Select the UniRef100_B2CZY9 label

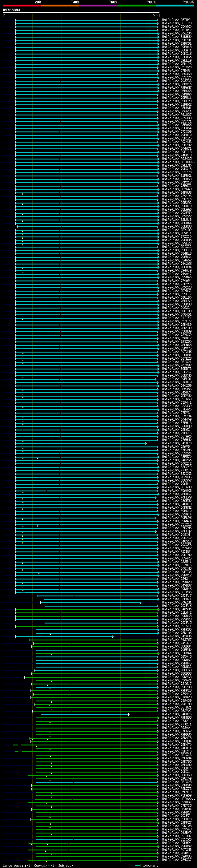[177, 467]
